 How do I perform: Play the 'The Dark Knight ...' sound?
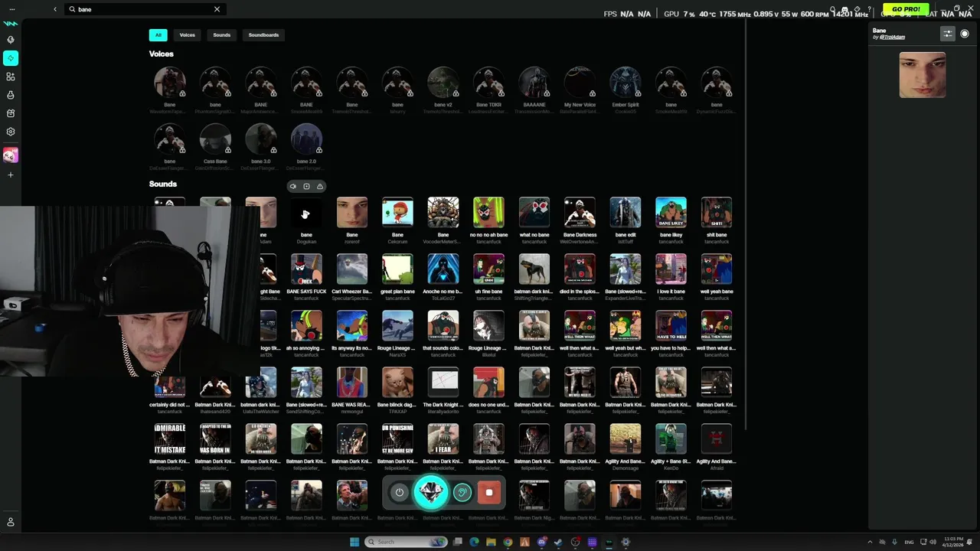(443, 383)
